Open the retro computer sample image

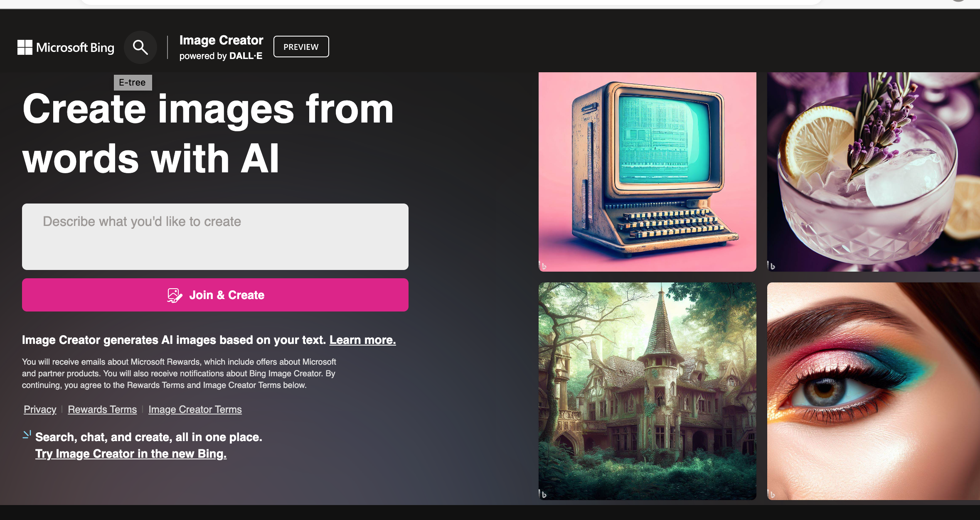pos(648,172)
